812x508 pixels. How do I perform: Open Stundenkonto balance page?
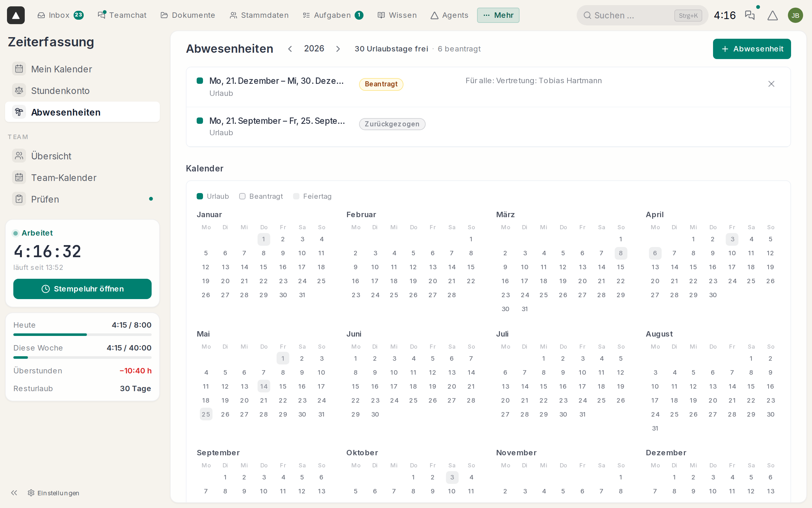pyautogui.click(x=82, y=90)
